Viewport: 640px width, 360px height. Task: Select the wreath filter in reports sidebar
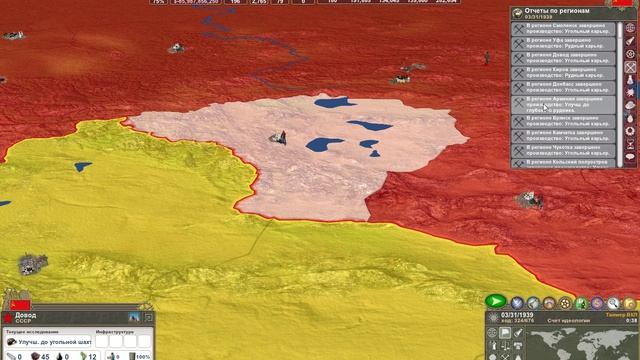coord(630,131)
